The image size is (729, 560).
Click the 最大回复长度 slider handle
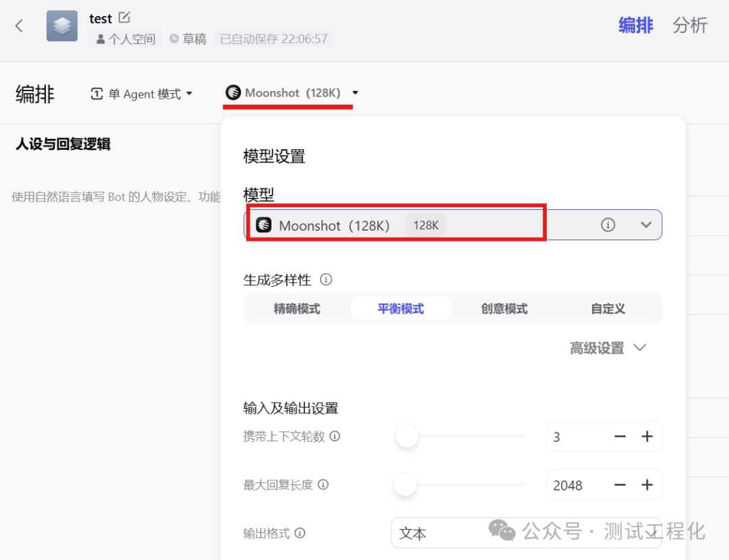coord(406,484)
